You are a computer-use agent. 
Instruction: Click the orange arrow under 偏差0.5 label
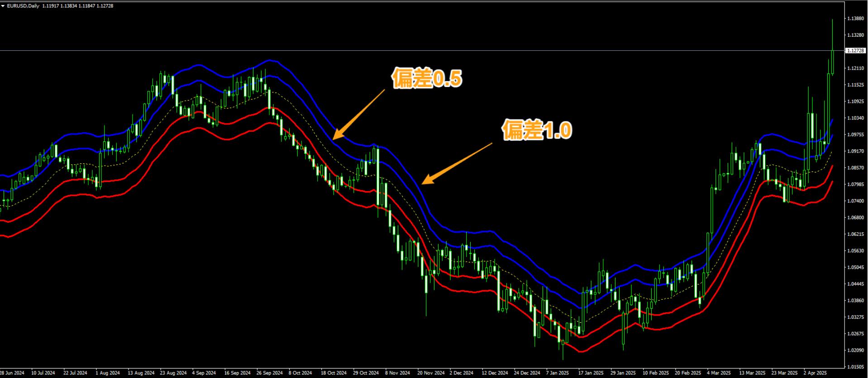pos(358,114)
